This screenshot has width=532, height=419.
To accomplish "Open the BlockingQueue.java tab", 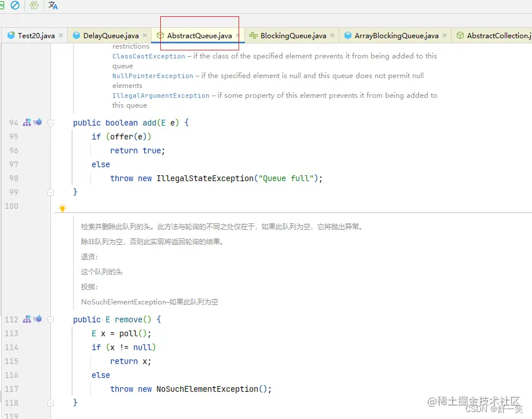I will click(x=293, y=36).
